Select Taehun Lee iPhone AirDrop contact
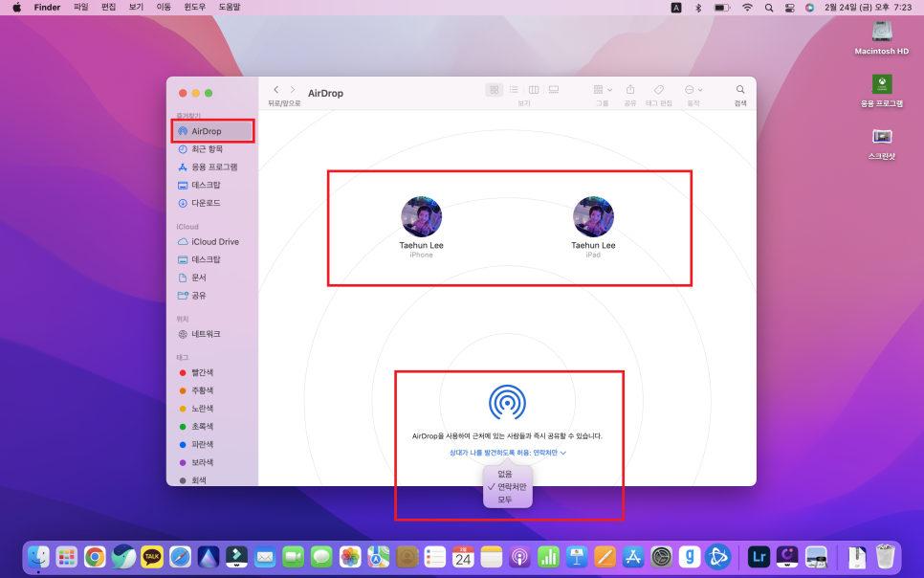 click(421, 227)
